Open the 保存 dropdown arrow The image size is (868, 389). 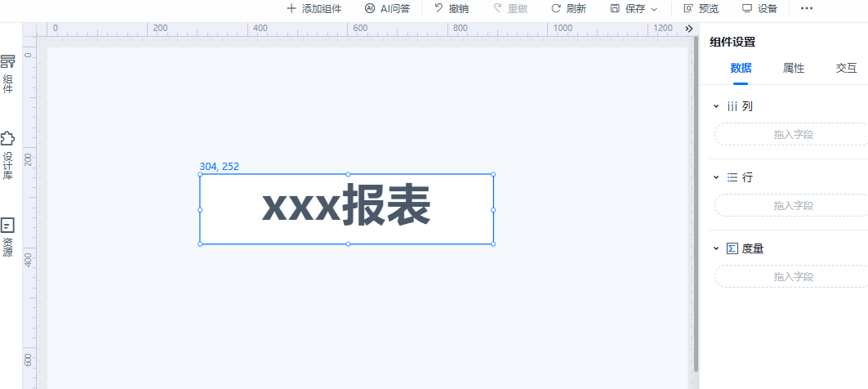point(654,10)
